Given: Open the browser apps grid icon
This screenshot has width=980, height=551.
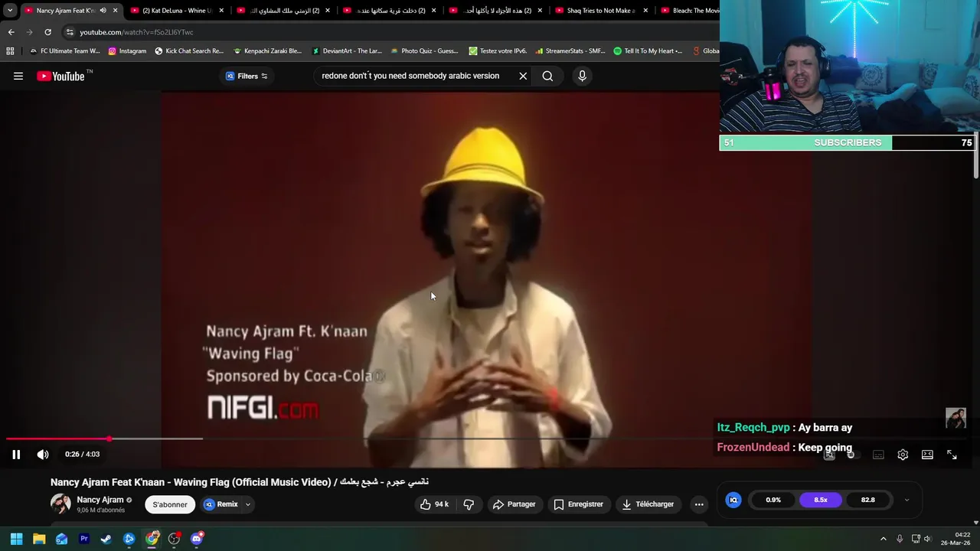Looking at the screenshot, I should pyautogui.click(x=10, y=51).
